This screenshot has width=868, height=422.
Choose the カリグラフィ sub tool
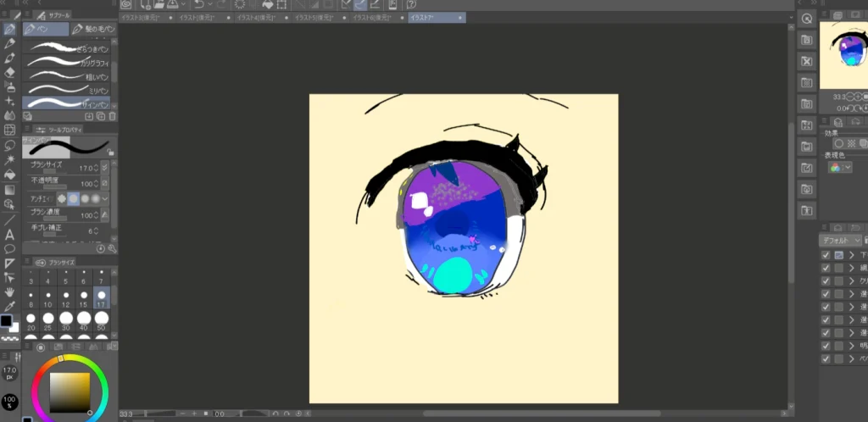66,62
